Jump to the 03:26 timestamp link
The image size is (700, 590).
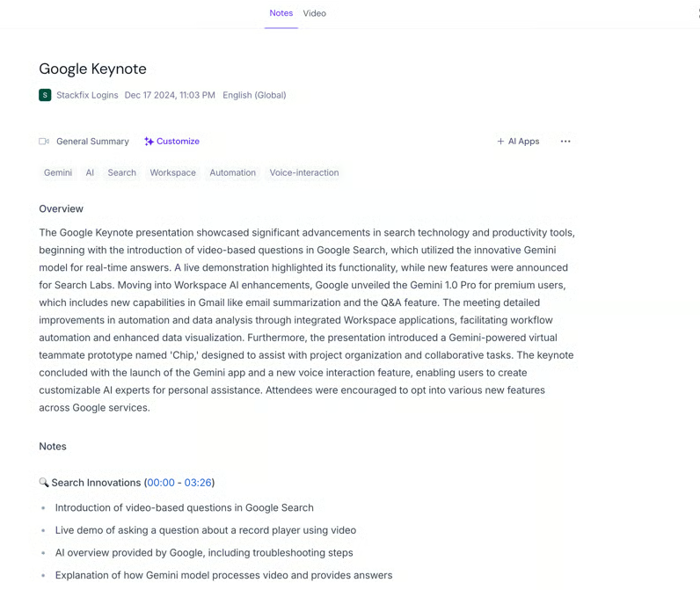tap(198, 483)
